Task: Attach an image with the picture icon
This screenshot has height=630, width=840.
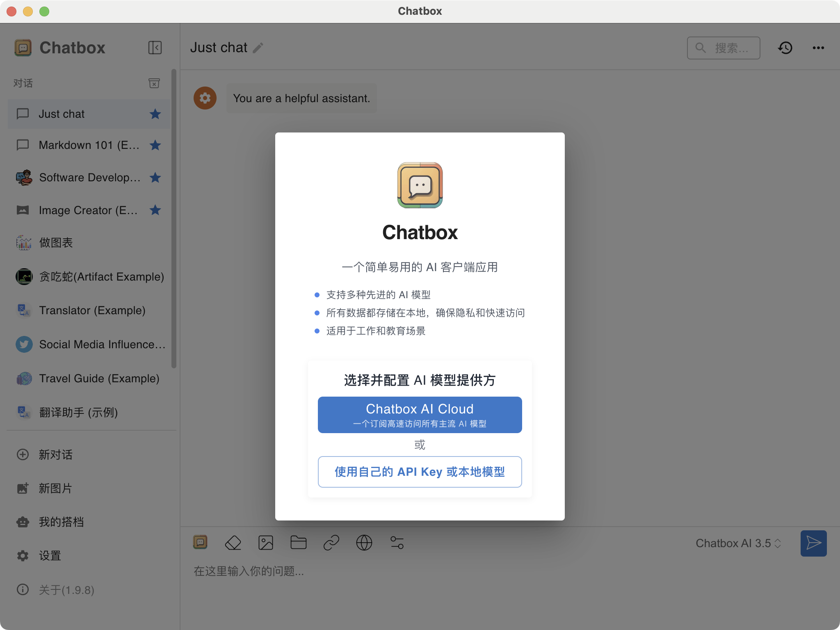Action: tap(266, 543)
